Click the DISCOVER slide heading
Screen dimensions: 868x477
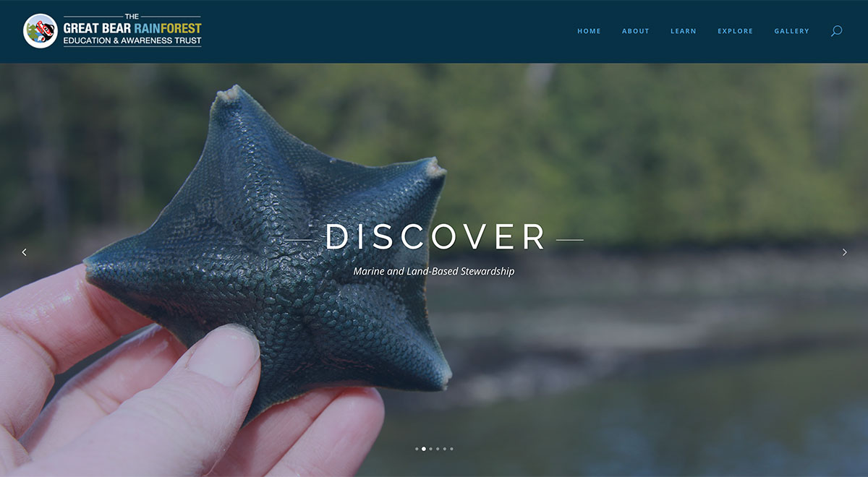[x=436, y=238]
